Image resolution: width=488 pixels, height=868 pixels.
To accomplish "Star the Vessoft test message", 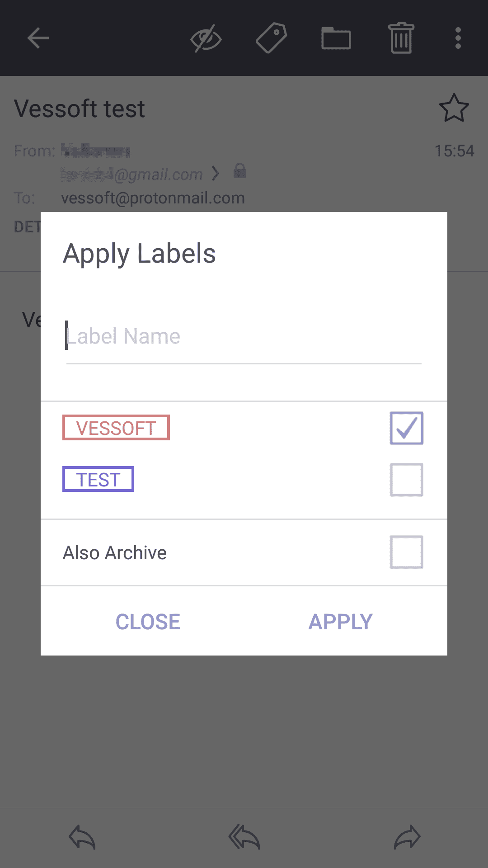I will coord(454,108).
